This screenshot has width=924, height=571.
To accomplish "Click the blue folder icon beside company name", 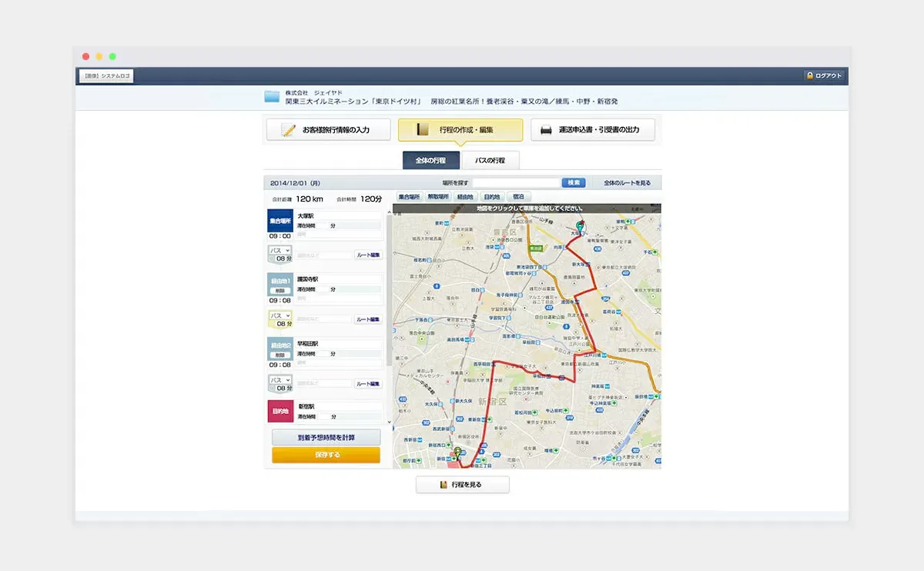I will click(x=272, y=96).
